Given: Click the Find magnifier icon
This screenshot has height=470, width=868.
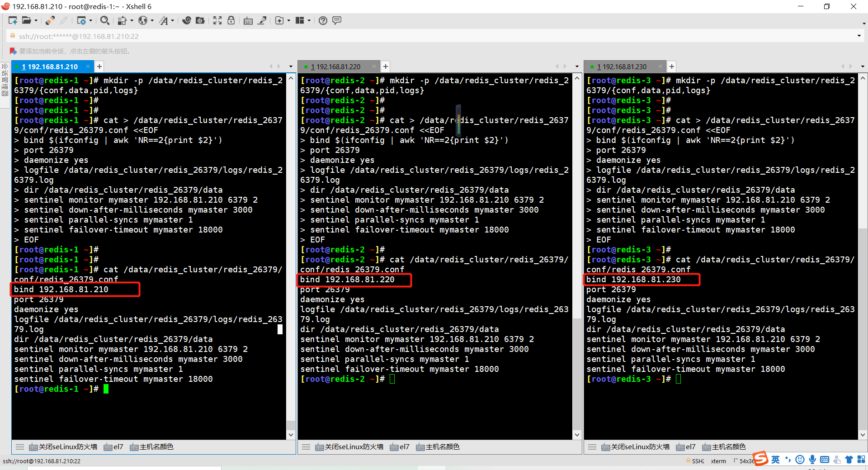Looking at the screenshot, I should (x=104, y=20).
